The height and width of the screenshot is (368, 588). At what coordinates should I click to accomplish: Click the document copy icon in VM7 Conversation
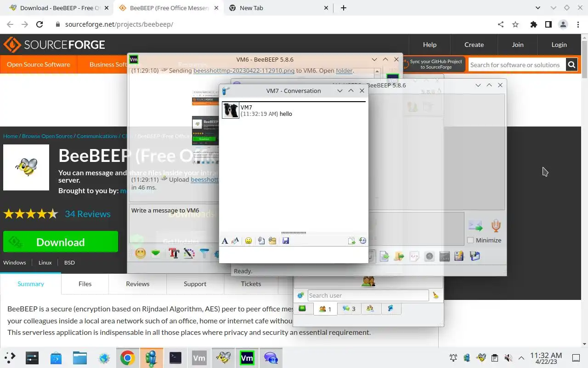pyautogui.click(x=351, y=241)
